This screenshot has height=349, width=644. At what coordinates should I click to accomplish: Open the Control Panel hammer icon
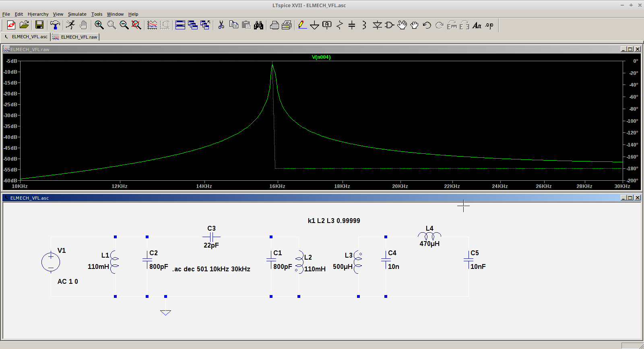pos(55,25)
